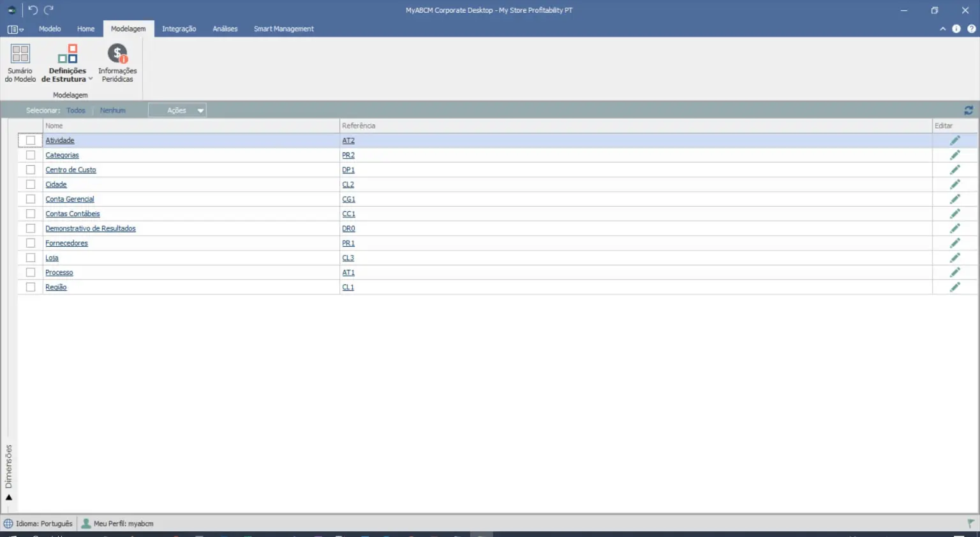Sort by the Referência column header
Image resolution: width=980 pixels, height=537 pixels.
tap(359, 126)
